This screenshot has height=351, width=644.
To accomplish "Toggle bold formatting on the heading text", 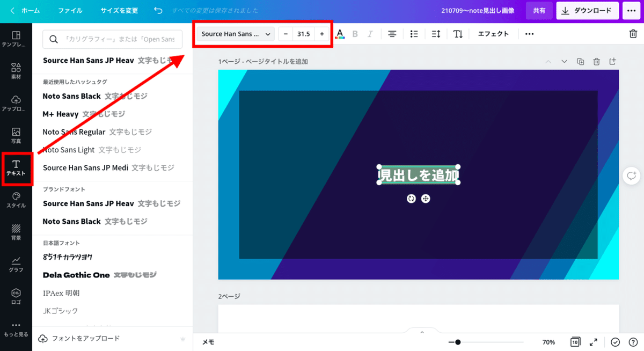I will click(355, 33).
